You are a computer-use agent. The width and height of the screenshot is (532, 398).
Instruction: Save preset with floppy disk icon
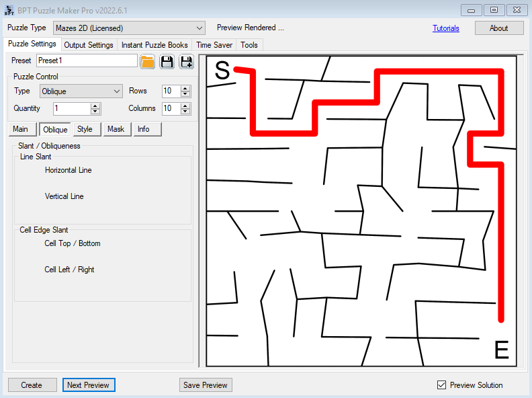167,61
